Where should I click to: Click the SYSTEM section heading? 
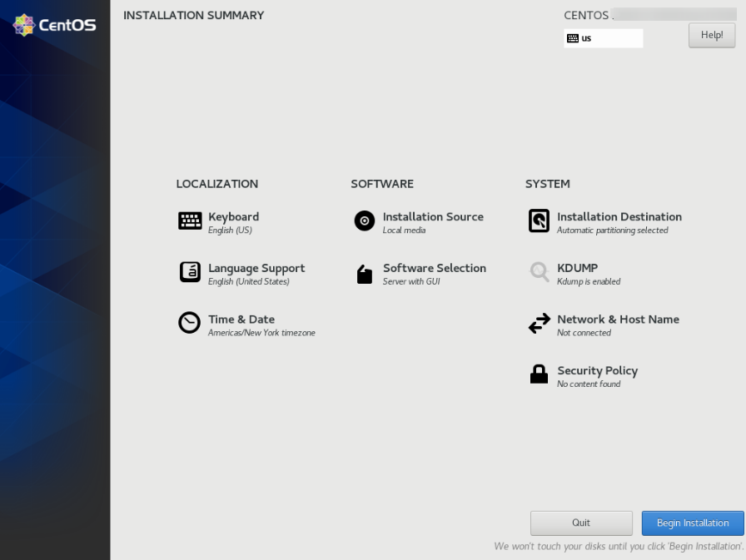pyautogui.click(x=548, y=184)
